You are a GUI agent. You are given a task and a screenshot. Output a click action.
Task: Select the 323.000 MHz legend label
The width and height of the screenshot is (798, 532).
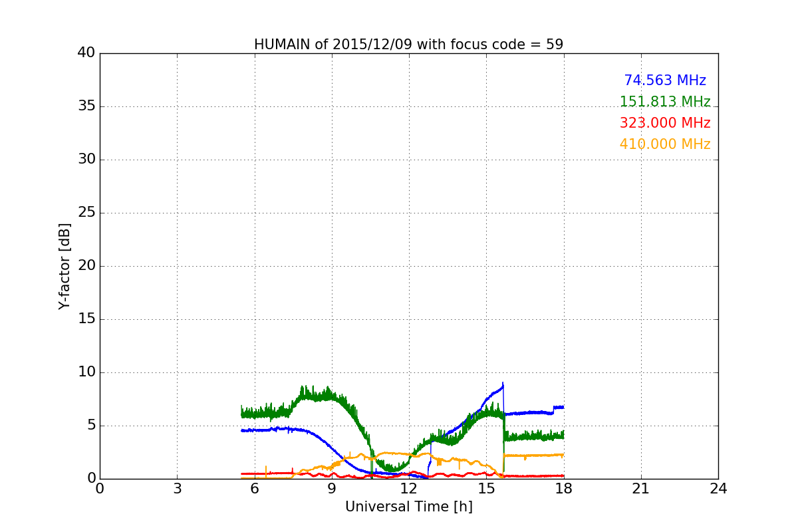(x=665, y=123)
